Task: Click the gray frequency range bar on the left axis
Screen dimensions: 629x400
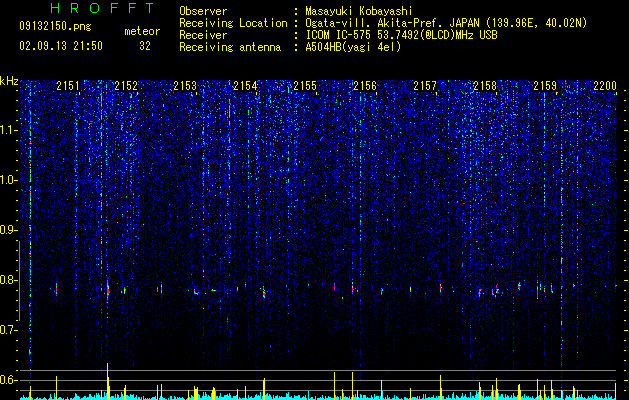Action: (x=19, y=281)
